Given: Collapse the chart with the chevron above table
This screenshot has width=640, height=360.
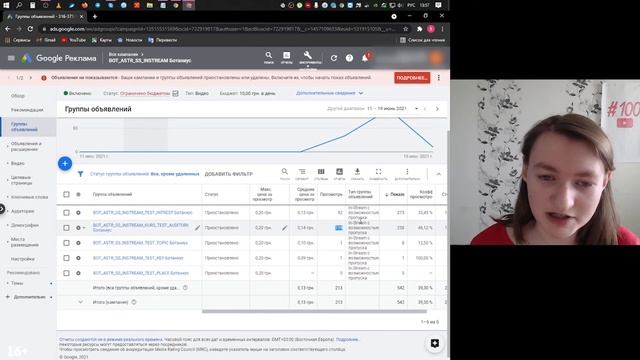Looking at the screenshot, I should 439,174.
